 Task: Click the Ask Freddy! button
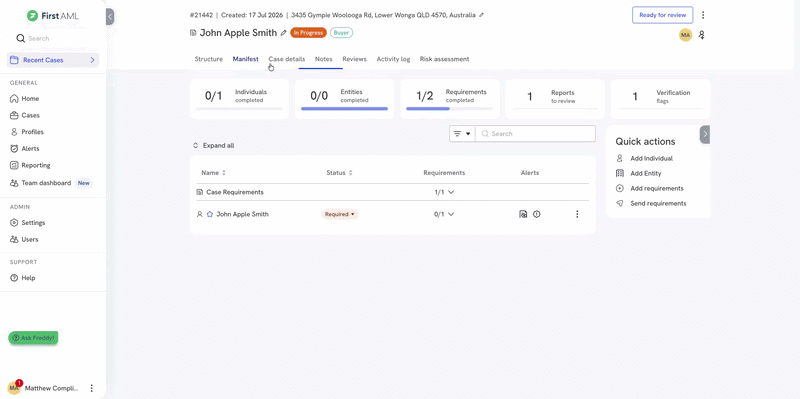[33, 338]
